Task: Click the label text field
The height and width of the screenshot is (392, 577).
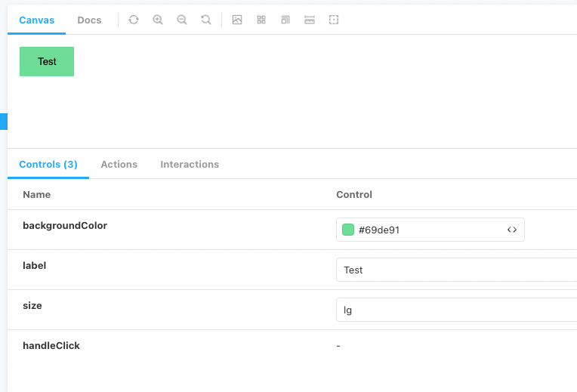Action: 456,270
